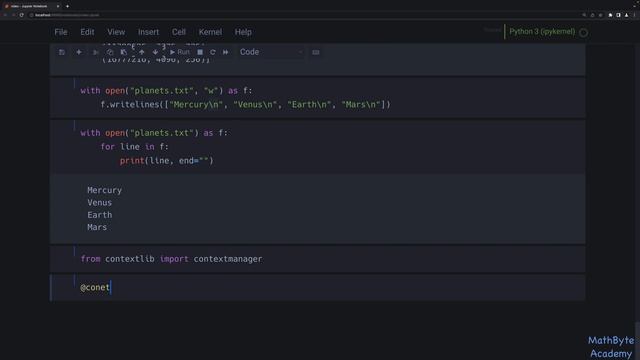640x360 pixels.
Task: Close the Jupyter Notebook browser tab
Action: coord(58,6)
